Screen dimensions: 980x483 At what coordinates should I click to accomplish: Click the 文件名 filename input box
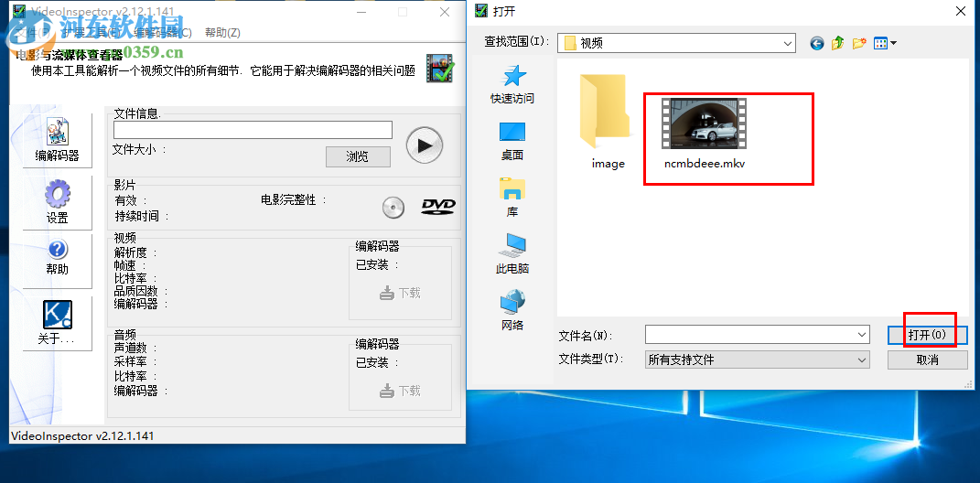click(757, 335)
